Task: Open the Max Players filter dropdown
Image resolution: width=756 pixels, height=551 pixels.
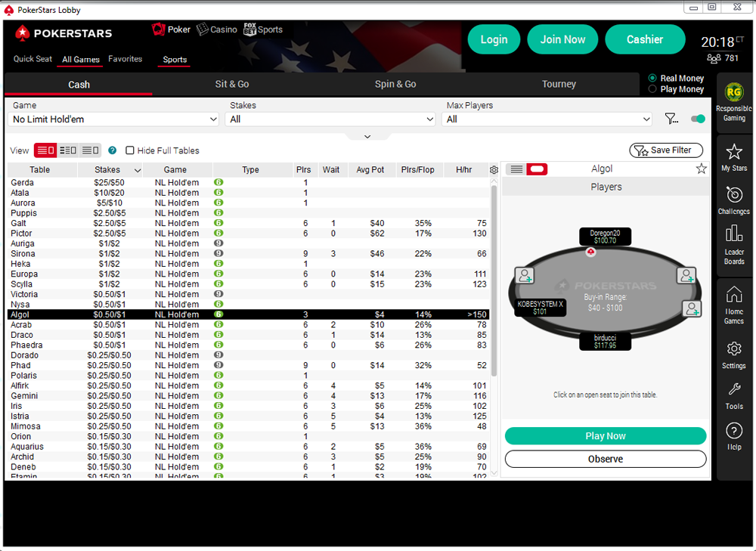Action: click(x=547, y=119)
